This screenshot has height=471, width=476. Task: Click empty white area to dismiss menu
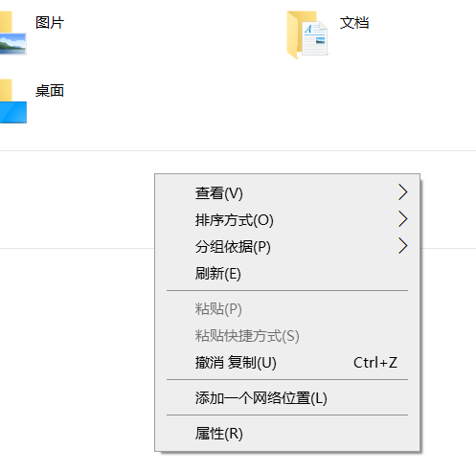[77, 351]
